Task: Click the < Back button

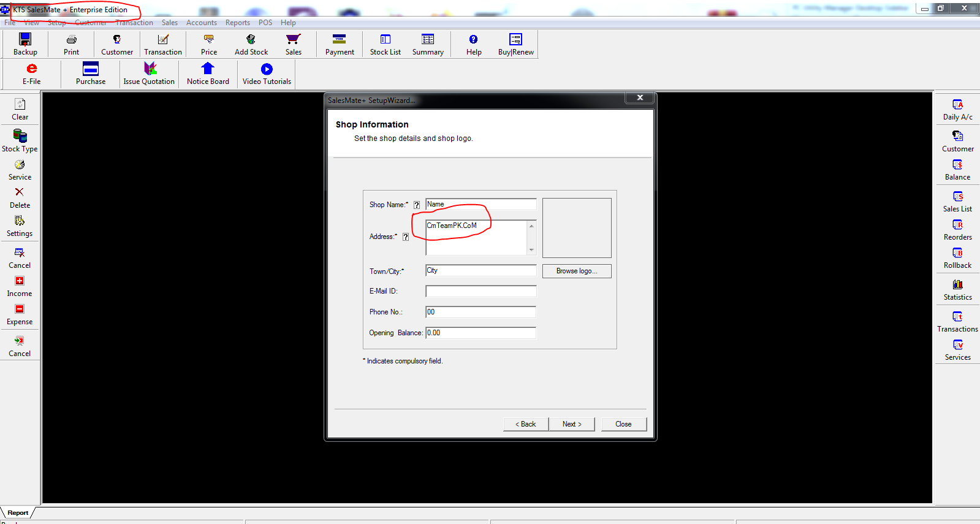Action: (x=526, y=424)
